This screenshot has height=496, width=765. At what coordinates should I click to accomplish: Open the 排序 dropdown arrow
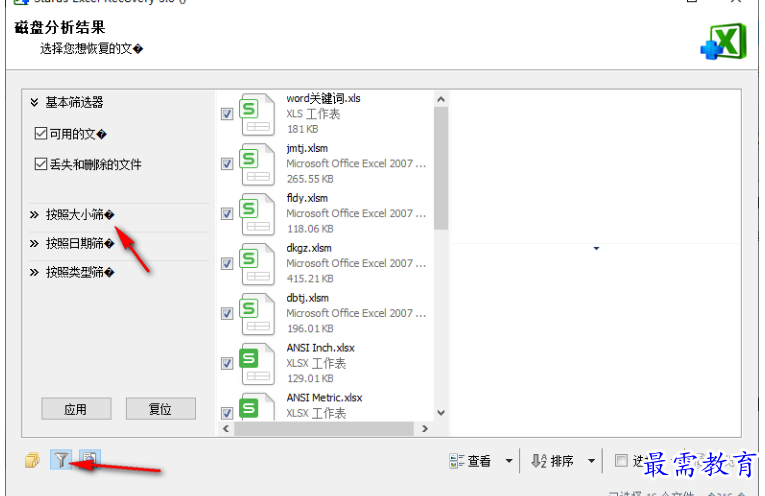click(x=591, y=461)
